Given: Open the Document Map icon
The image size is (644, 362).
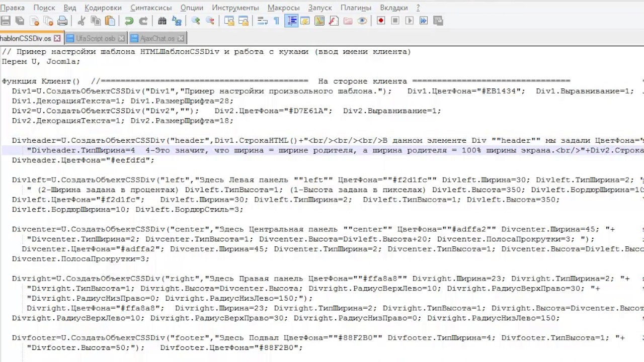Looking at the screenshot, I should point(319,21).
